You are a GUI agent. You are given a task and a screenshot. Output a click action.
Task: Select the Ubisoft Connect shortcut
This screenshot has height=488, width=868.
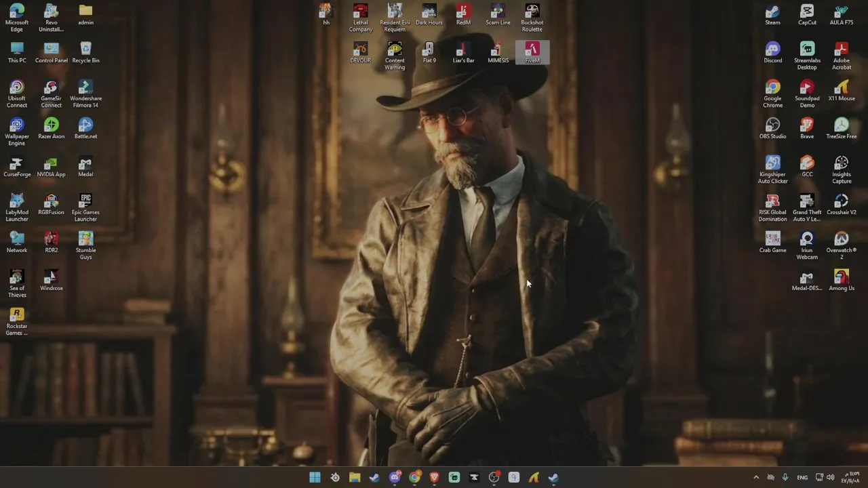17,94
